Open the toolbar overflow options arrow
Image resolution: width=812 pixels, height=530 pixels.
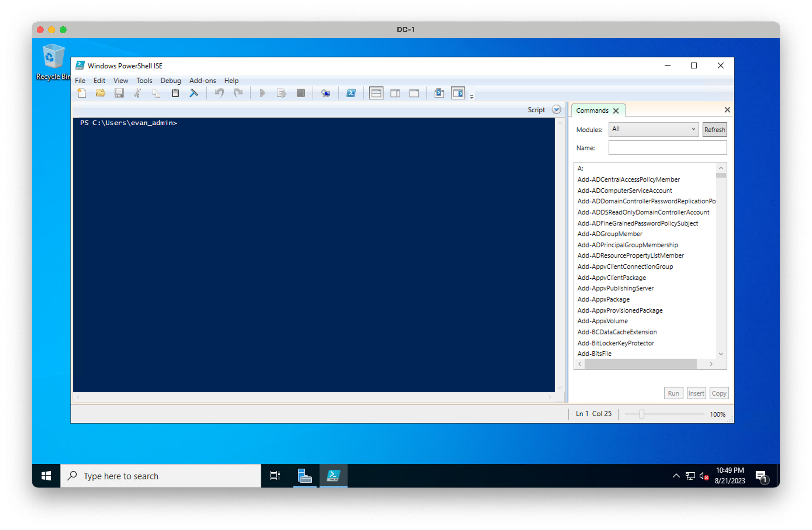point(471,97)
